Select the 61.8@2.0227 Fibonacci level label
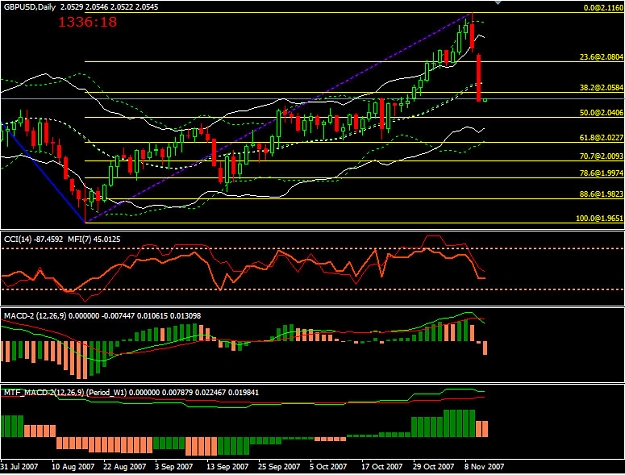The width and height of the screenshot is (625, 475). [x=601, y=137]
